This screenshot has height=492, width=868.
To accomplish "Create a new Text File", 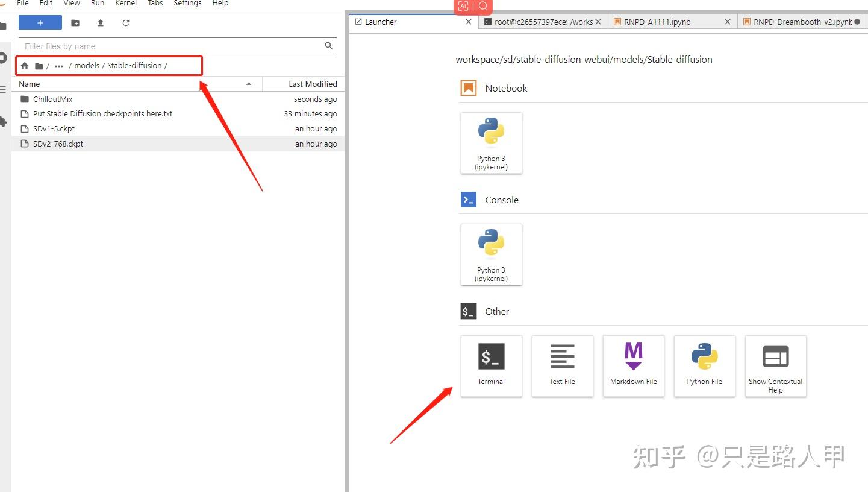I will 563,366.
